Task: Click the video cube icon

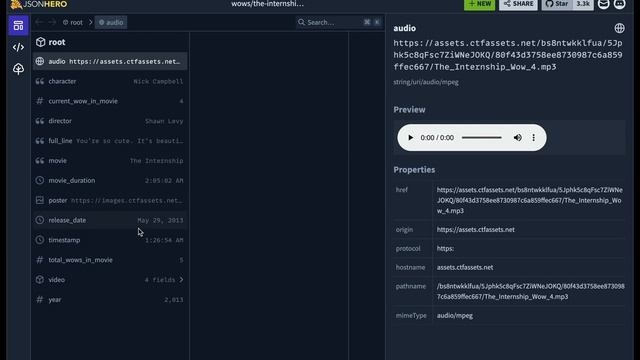Action: pyautogui.click(x=40, y=280)
